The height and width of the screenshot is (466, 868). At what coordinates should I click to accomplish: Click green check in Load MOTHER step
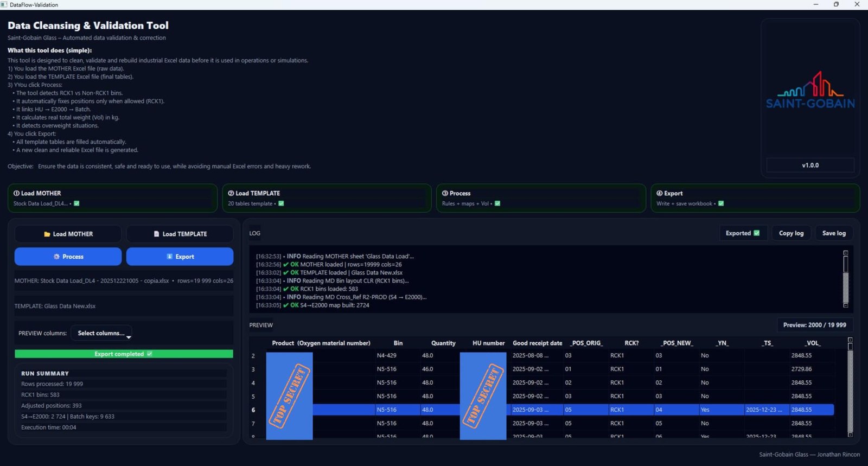click(76, 203)
